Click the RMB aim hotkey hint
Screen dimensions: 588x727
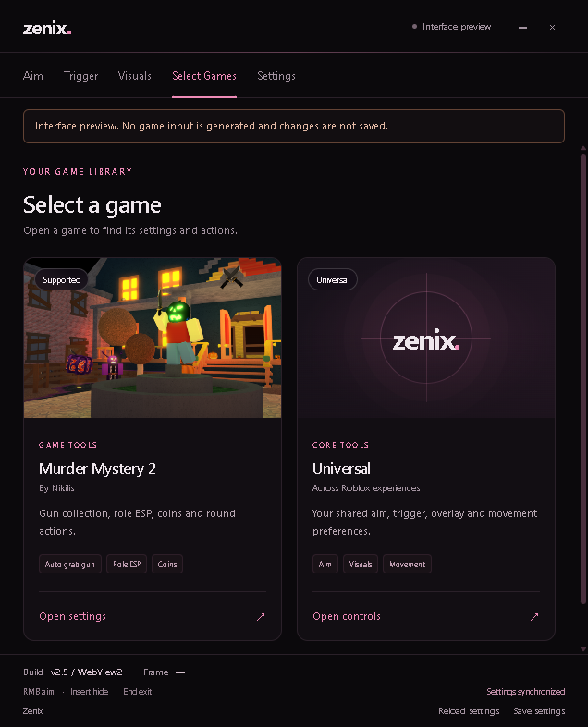[39, 692]
